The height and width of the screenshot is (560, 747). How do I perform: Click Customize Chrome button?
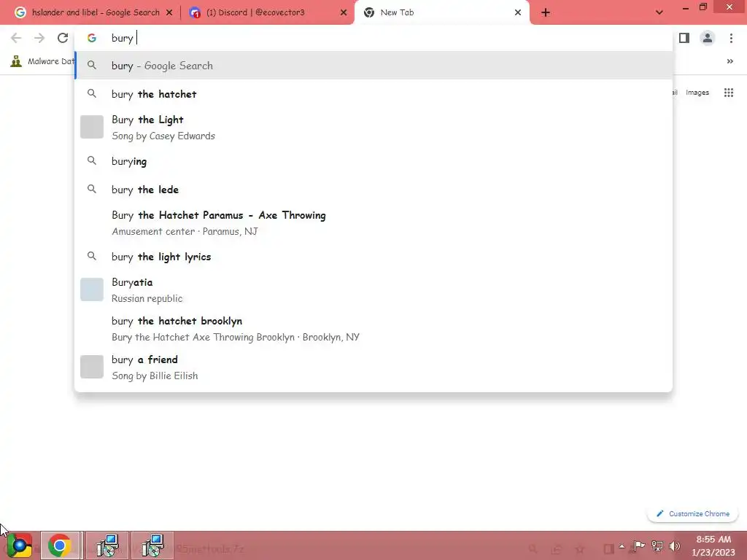pyautogui.click(x=693, y=513)
